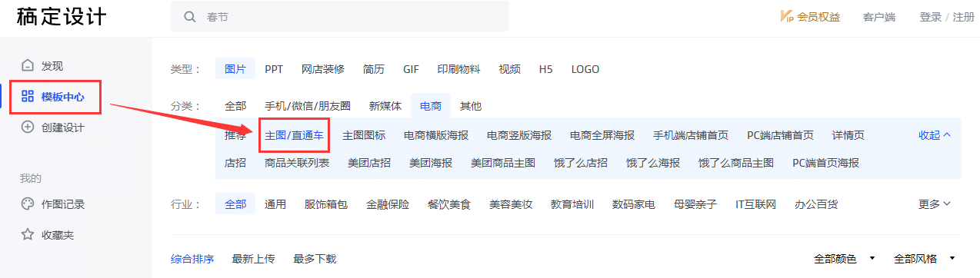
Task: Click the 收藏夹 star icon
Action: 28,235
